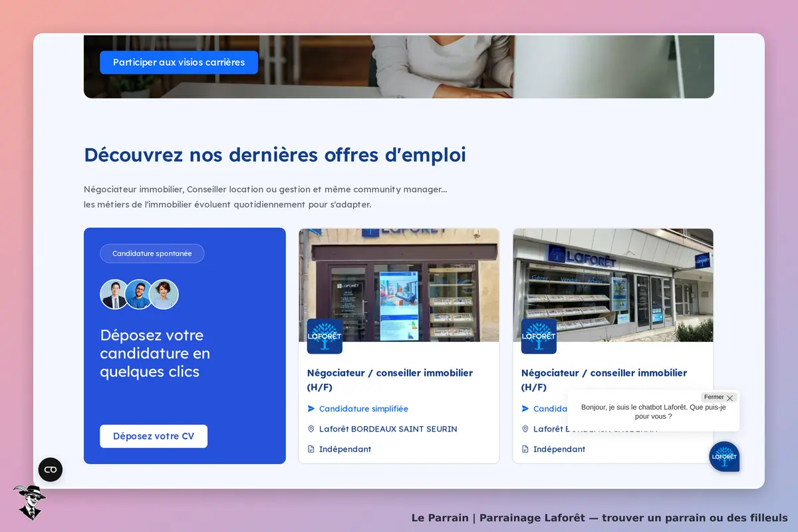Click Découvrez nos dernières offres d'emploi heading
798x532 pixels.
275,154
